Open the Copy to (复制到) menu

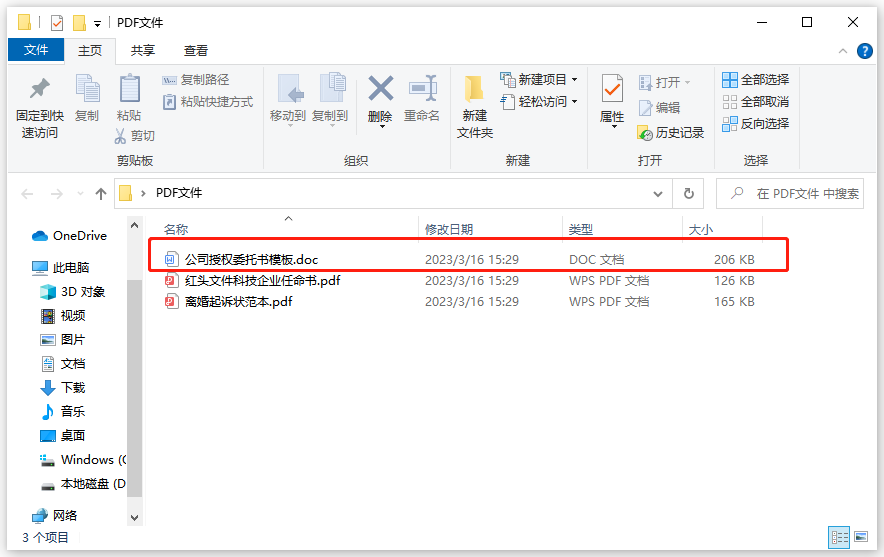click(x=330, y=100)
